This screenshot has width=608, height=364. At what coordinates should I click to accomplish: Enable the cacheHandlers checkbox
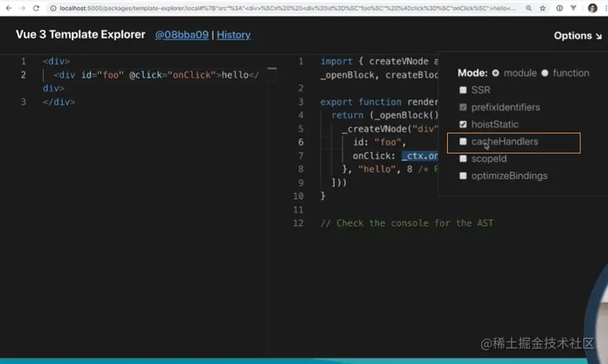(463, 142)
